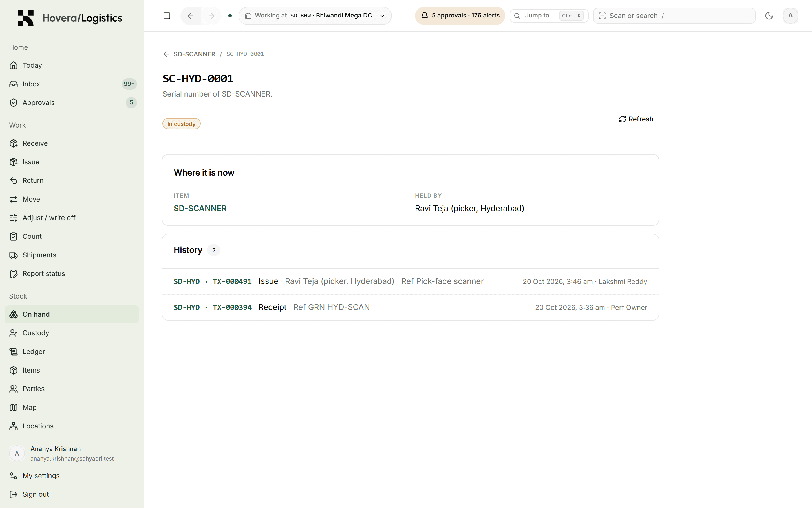Open Adjust / write off
The width and height of the screenshot is (812, 508).
coord(72,218)
